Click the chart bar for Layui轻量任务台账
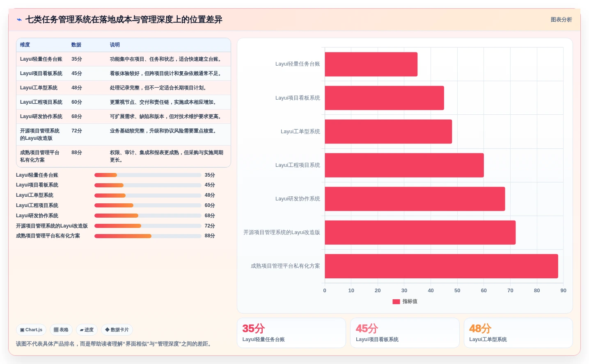 pyautogui.click(x=371, y=64)
